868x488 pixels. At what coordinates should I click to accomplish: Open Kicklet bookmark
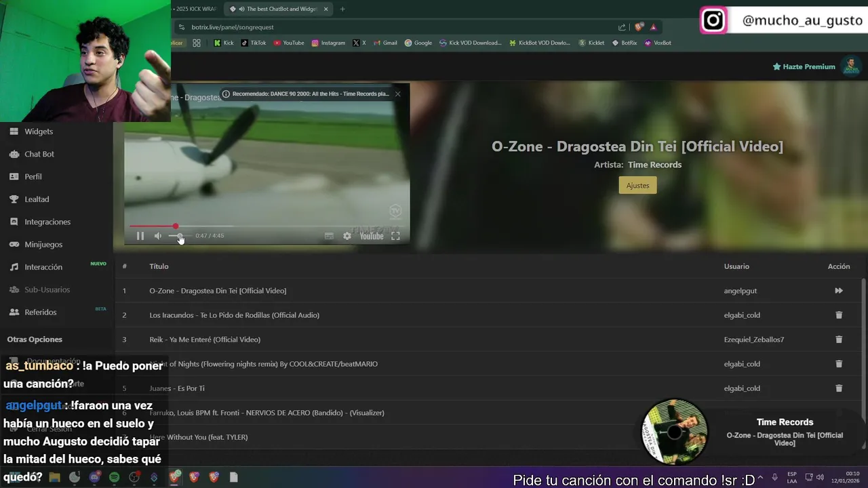click(591, 43)
